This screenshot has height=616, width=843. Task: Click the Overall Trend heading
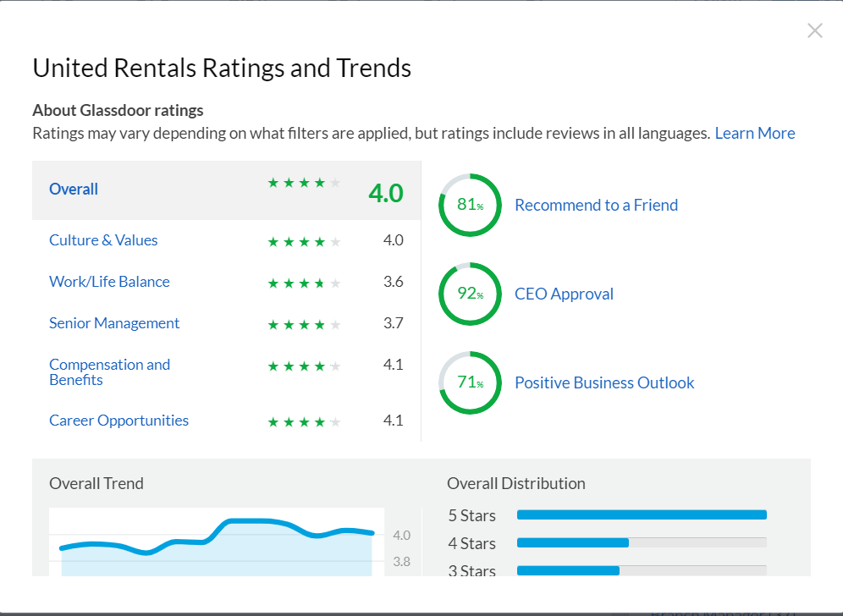96,483
